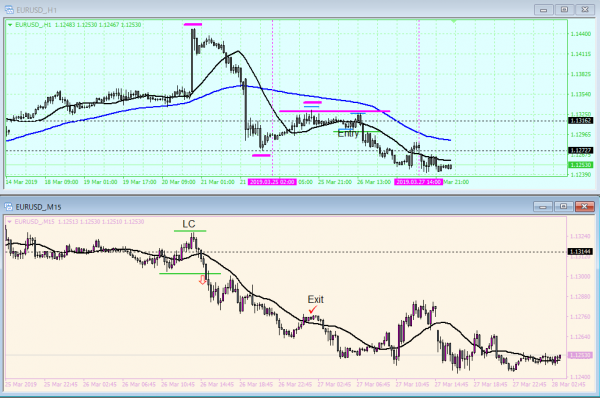600x398 pixels.
Task: Select the Entry text label on H1 chart
Action: 348,133
